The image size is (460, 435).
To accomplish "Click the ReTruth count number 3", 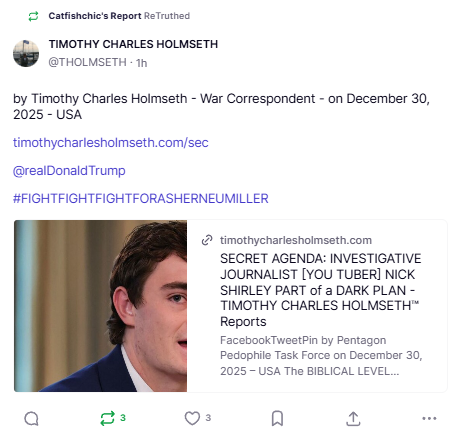I will point(123,418).
